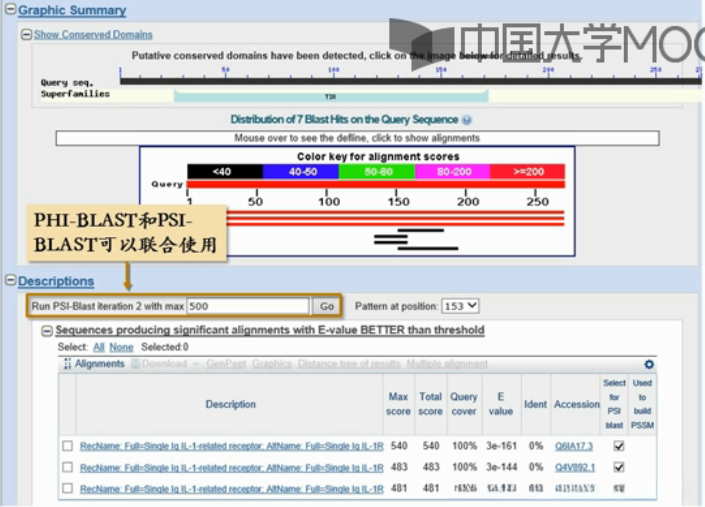Open Distance tree of results

(x=349, y=364)
